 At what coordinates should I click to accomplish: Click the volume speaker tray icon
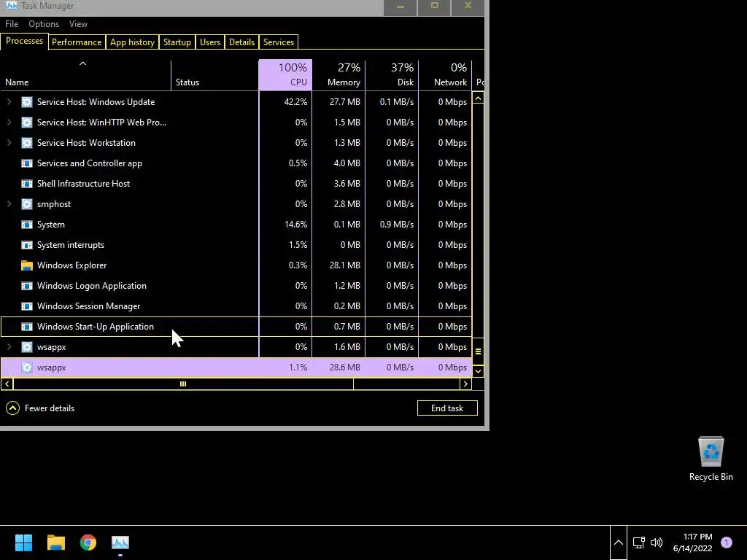tap(657, 542)
